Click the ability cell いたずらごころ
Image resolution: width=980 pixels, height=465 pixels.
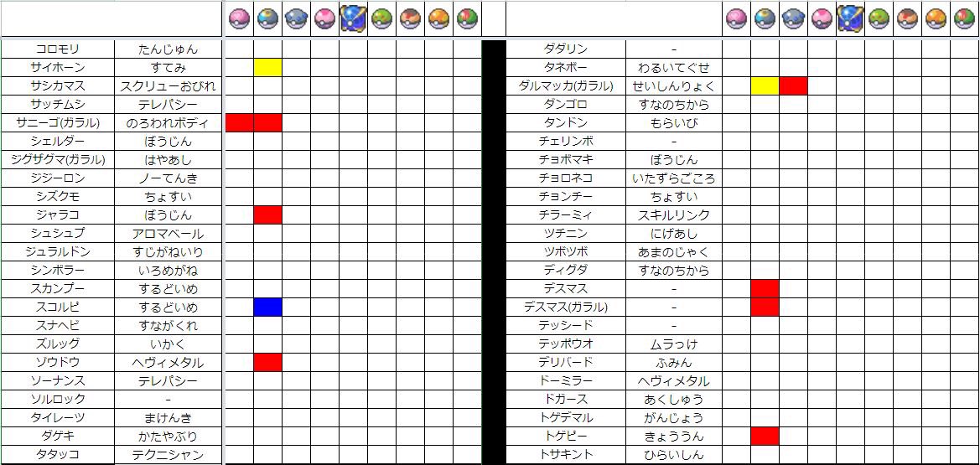click(674, 178)
